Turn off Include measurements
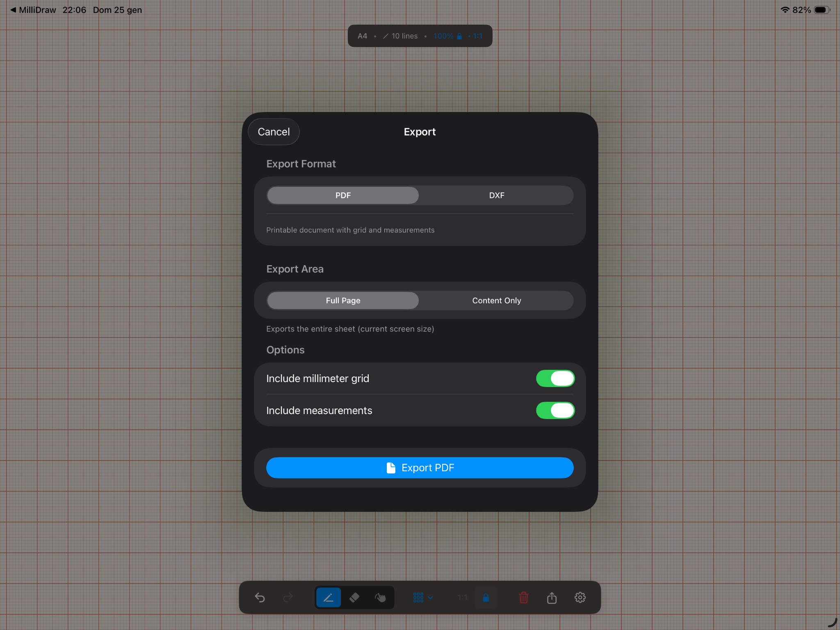Screen dimensions: 840x630 (555, 410)
